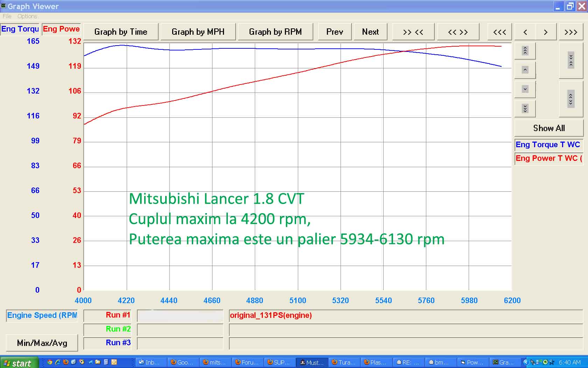Screen dimensions: 588x368
Task: Click the triple up chevron pan button
Action: (525, 51)
